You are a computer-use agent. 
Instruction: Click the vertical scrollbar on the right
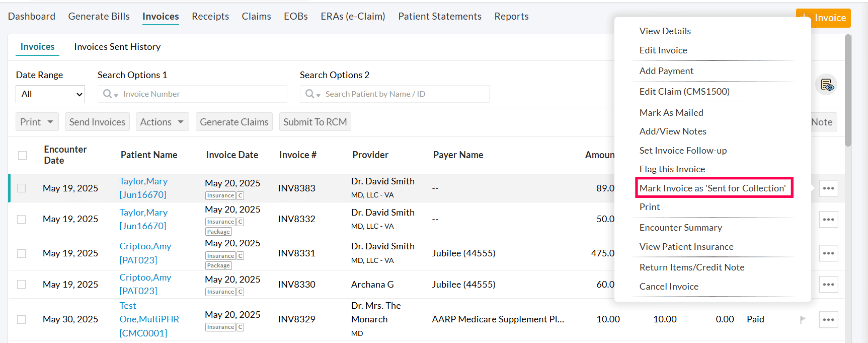pyautogui.click(x=848, y=91)
